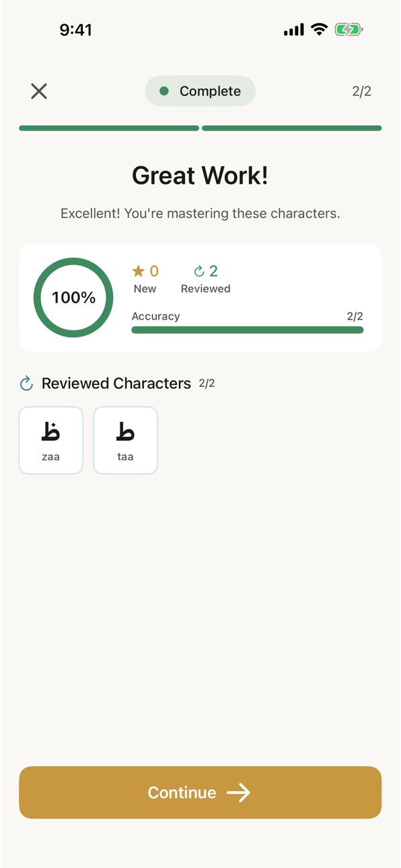
Task: Open the taa character card
Action: click(x=125, y=440)
